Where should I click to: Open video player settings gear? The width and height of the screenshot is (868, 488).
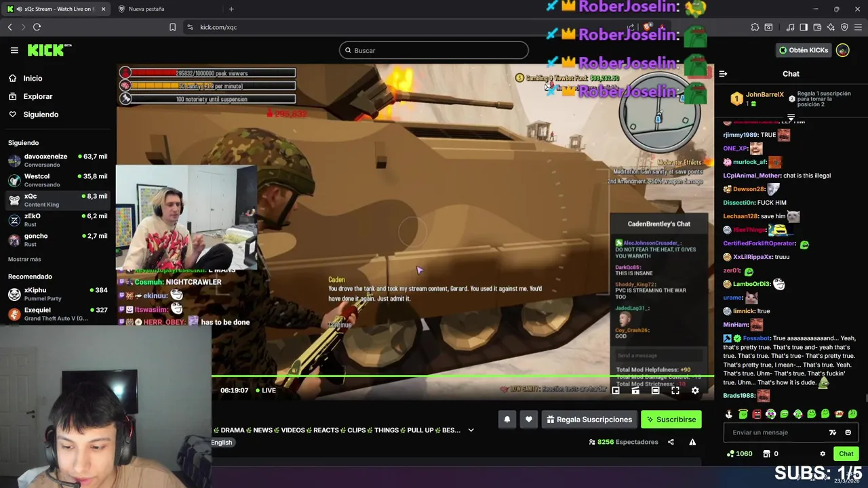pos(695,390)
